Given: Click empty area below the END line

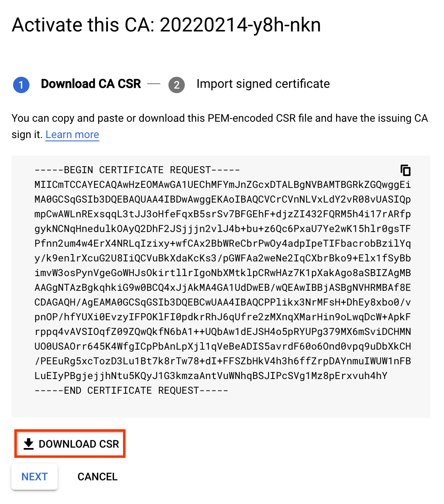Looking at the screenshot, I should tap(221, 406).
